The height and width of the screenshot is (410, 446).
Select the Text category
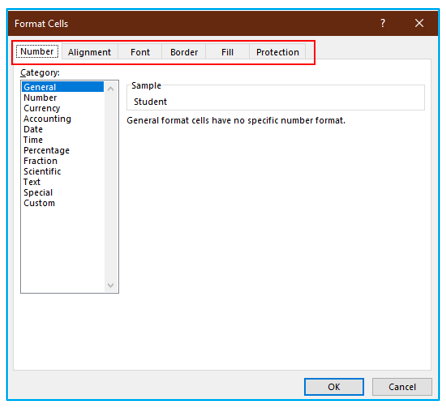click(63, 182)
